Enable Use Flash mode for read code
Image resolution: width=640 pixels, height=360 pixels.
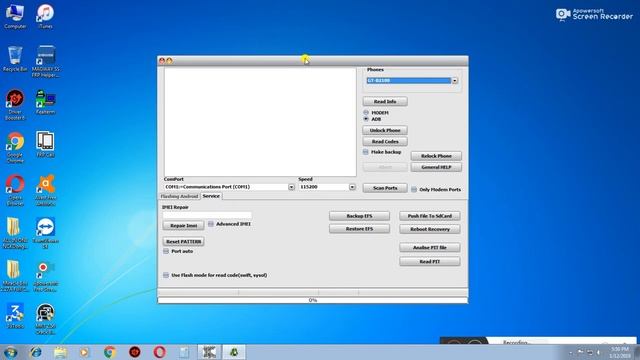click(166, 275)
